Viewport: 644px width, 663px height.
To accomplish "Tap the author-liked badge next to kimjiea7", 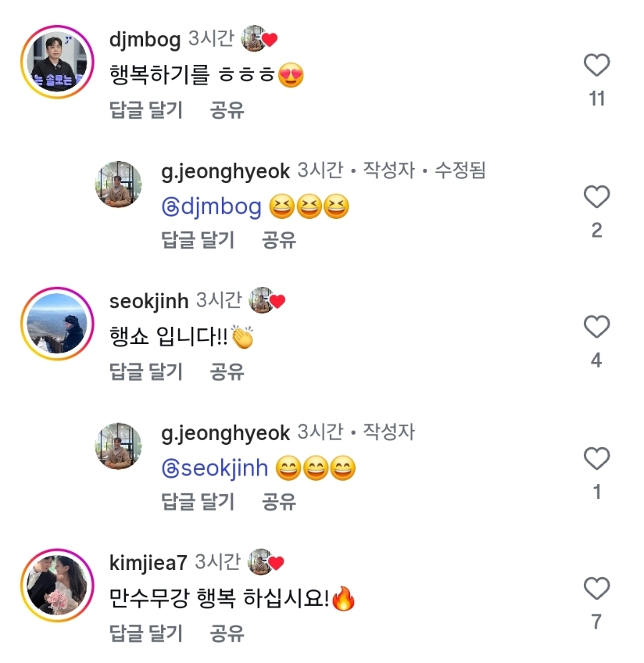I will pos(265,562).
